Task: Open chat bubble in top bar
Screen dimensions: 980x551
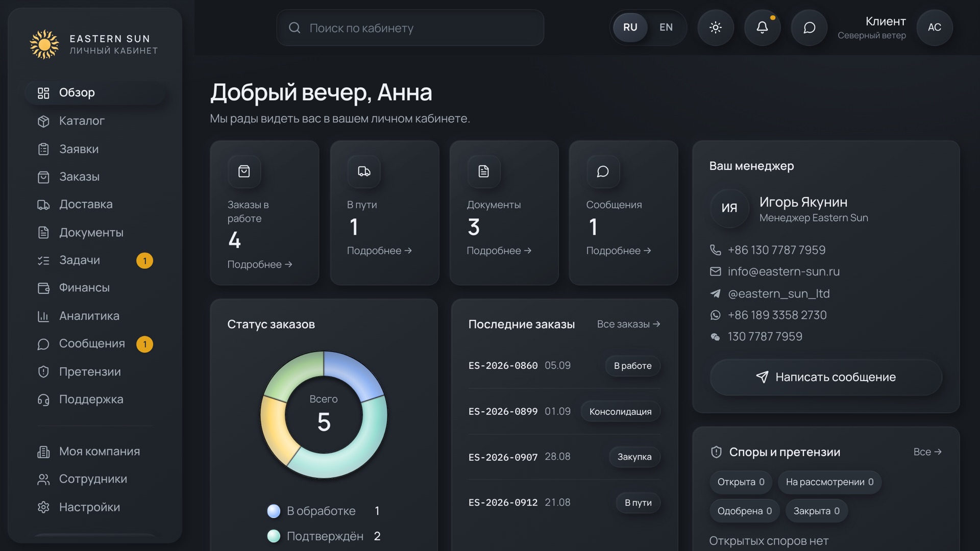Action: [809, 28]
